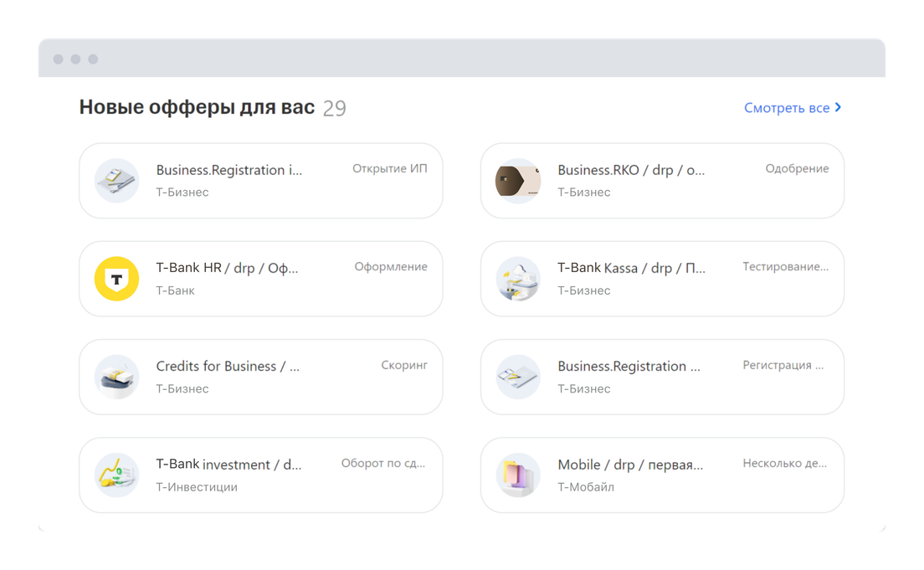
Task: Click the Business.Registration Регистрация offer icon
Action: 518,377
